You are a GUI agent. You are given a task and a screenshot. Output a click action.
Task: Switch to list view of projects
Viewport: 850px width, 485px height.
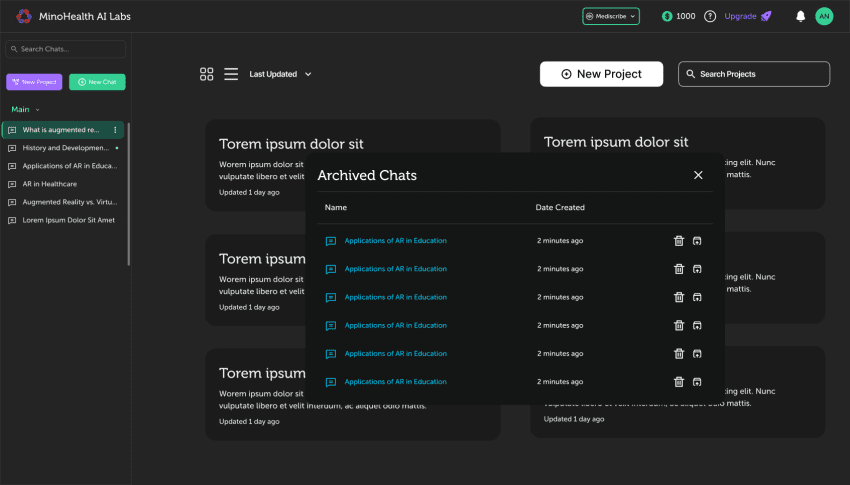pos(231,74)
